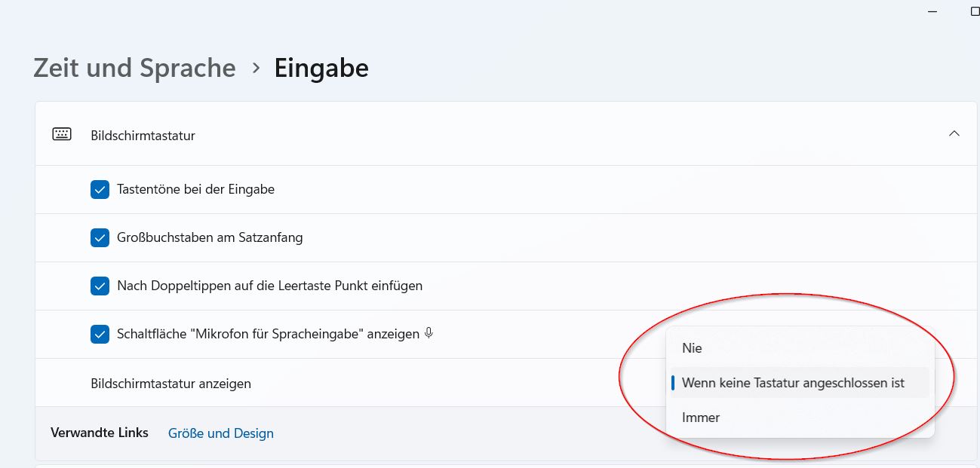Select 'Nie' in the dropdown list
The width and height of the screenshot is (980, 468).
pyautogui.click(x=692, y=348)
